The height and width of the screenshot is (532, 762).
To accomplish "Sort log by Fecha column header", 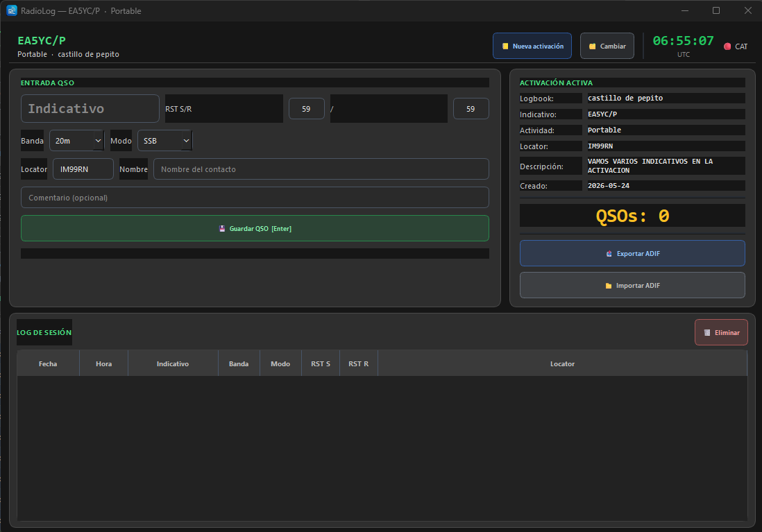I will click(x=48, y=364).
